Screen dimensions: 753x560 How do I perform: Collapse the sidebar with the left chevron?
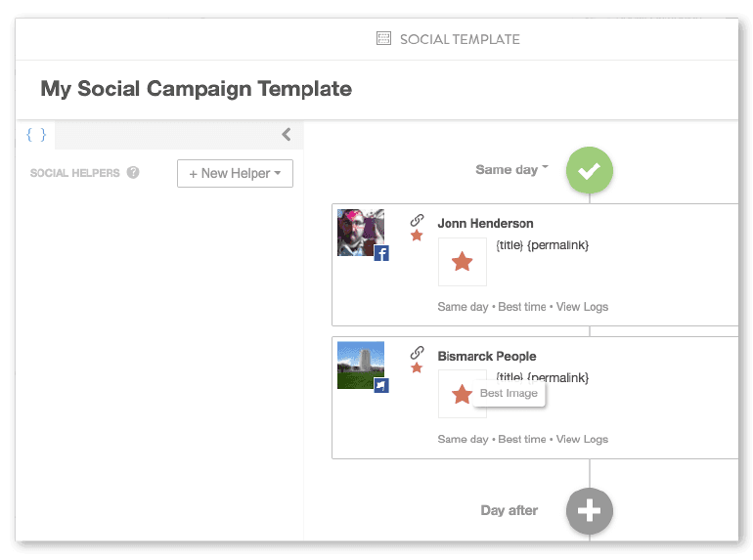(286, 135)
